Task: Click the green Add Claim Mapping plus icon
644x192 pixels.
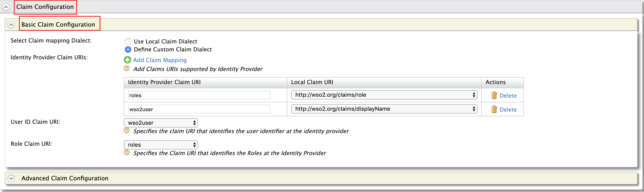Action: 128,60
